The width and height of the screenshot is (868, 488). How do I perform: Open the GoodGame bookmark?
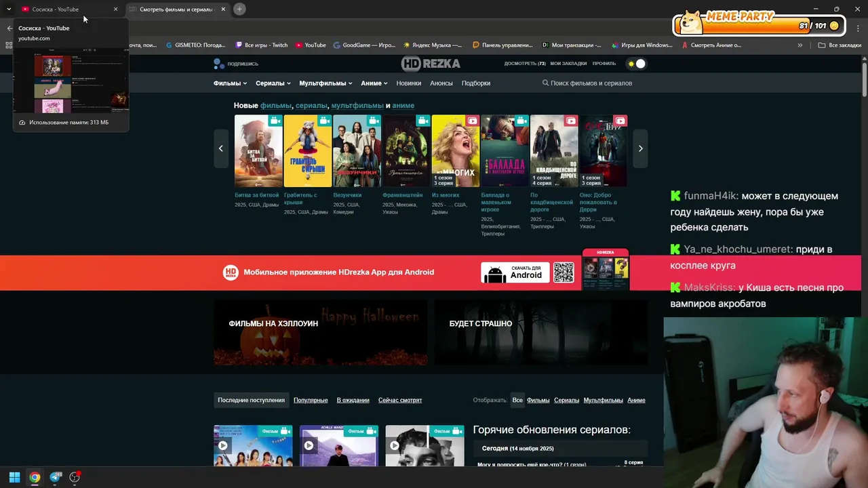tap(364, 45)
